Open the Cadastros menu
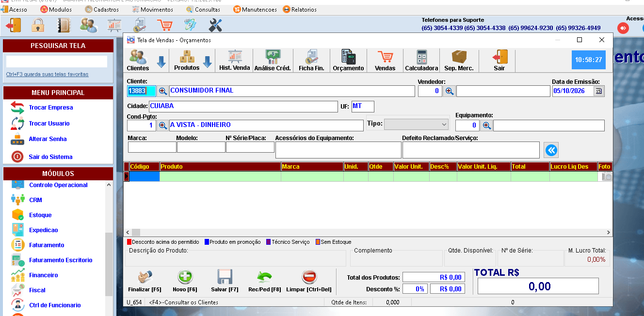Viewport: 644px width, 316px height. point(102,9)
